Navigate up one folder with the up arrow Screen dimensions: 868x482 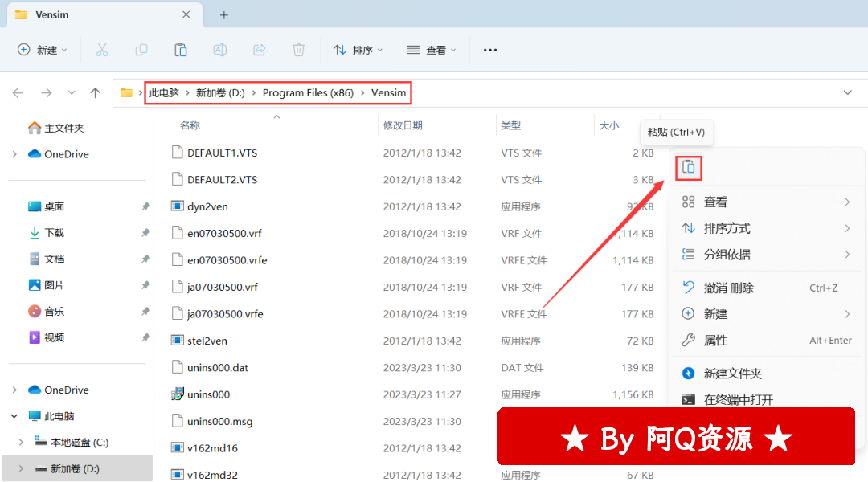tap(95, 92)
